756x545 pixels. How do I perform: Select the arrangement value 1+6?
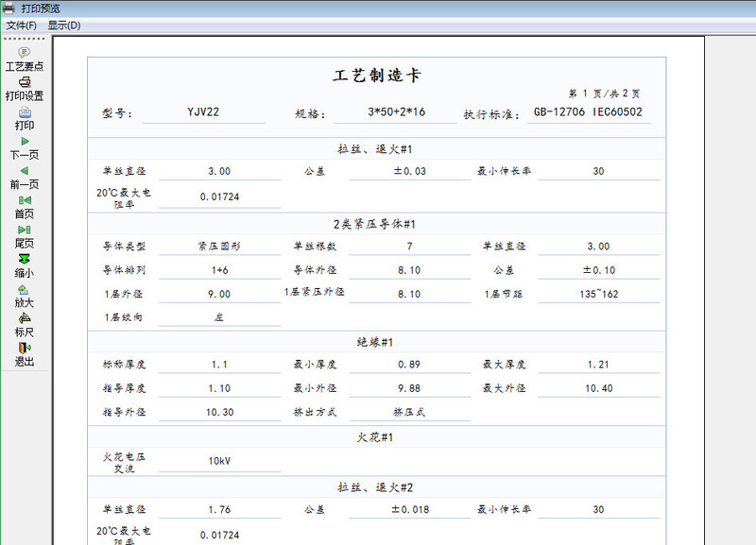tap(219, 270)
